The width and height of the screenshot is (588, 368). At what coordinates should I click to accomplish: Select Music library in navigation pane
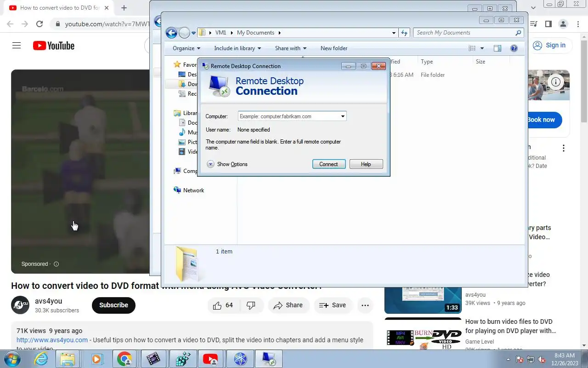[x=188, y=132]
